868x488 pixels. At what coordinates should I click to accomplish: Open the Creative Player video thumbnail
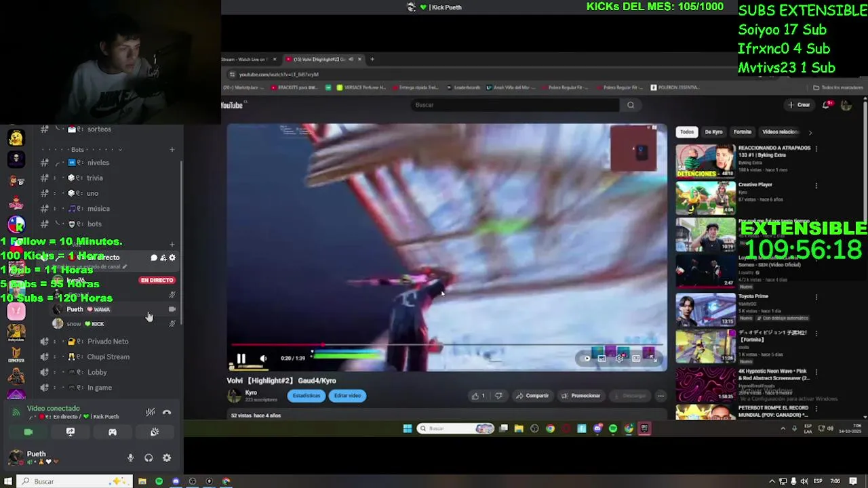pyautogui.click(x=705, y=198)
